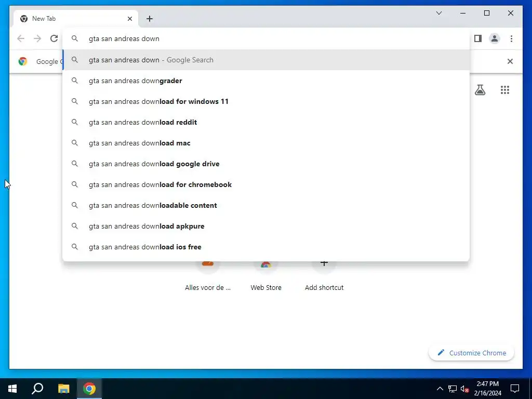Open the Google apps grid
532x399 pixels.
[x=505, y=90]
